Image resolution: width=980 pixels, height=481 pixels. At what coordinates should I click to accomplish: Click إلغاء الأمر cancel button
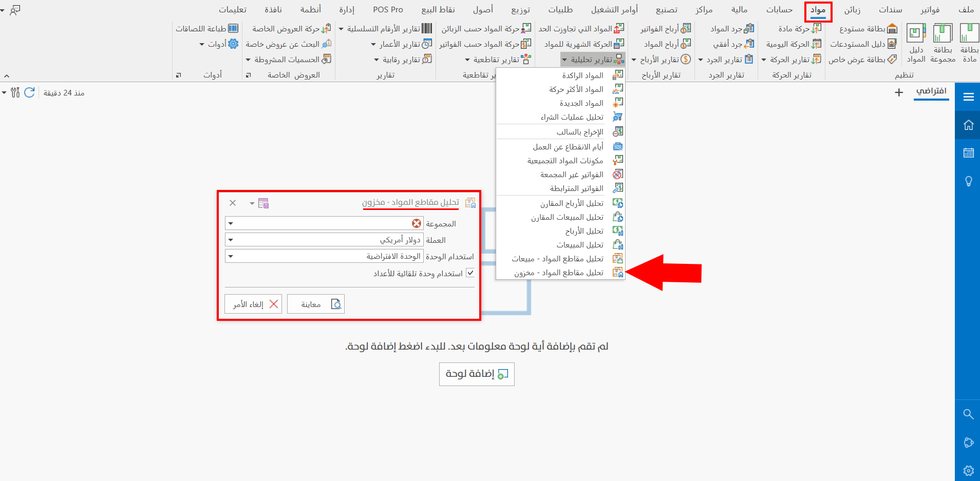pyautogui.click(x=253, y=304)
